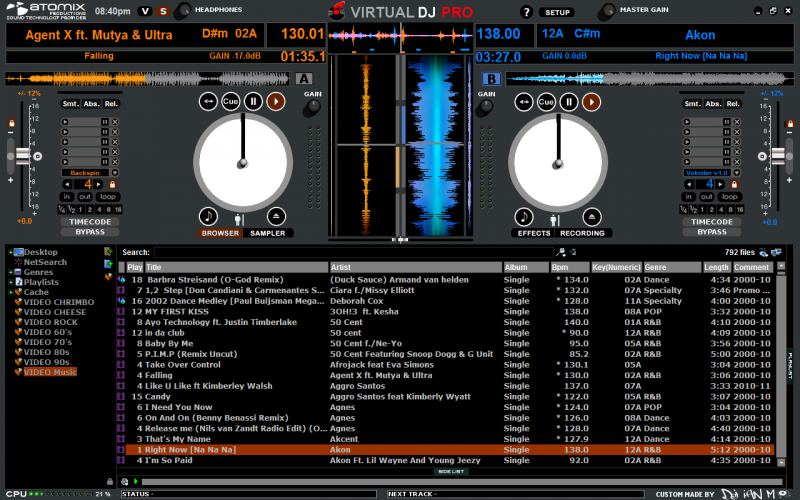Sort by the Bpm column header

pyautogui.click(x=569, y=267)
